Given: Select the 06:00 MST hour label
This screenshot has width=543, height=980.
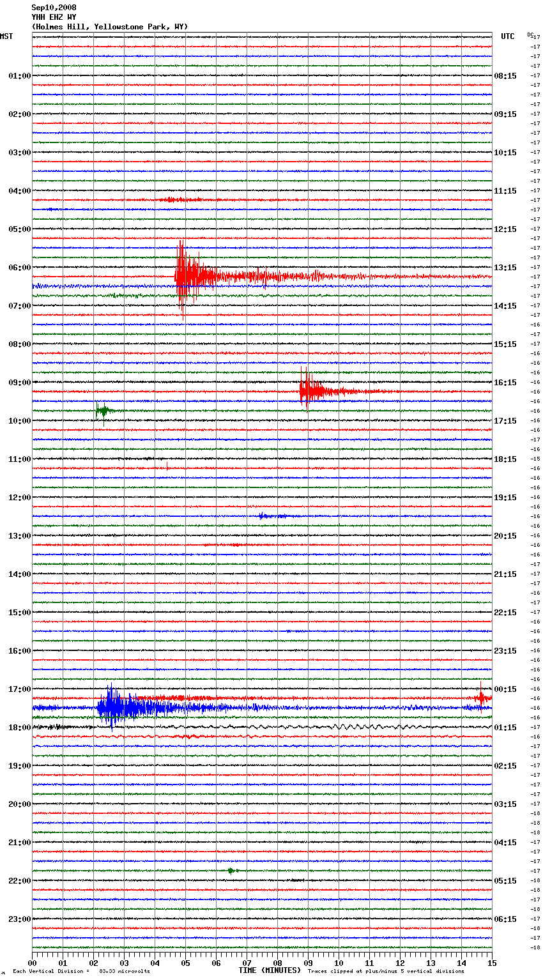Looking at the screenshot, I should click(x=19, y=268).
